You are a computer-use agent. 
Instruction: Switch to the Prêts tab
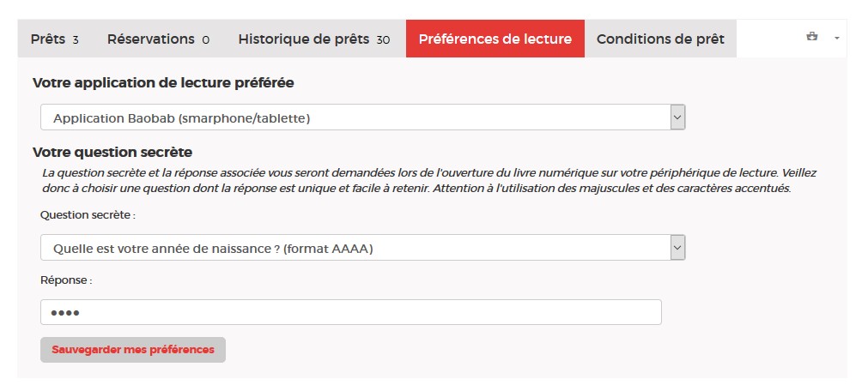pos(47,39)
